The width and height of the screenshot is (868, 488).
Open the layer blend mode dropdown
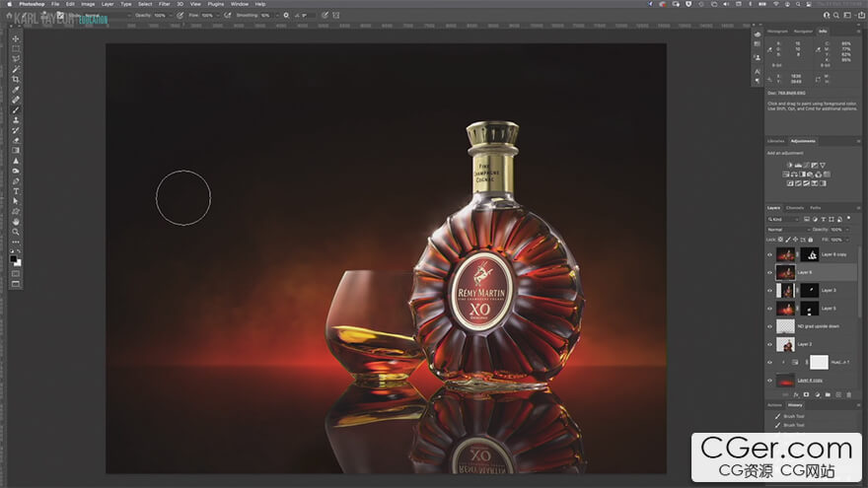(x=788, y=230)
